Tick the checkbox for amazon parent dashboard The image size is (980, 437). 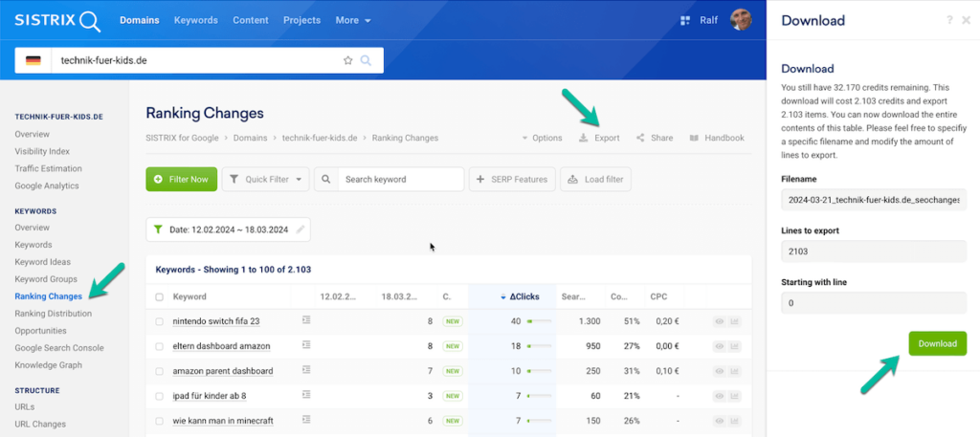click(x=160, y=371)
